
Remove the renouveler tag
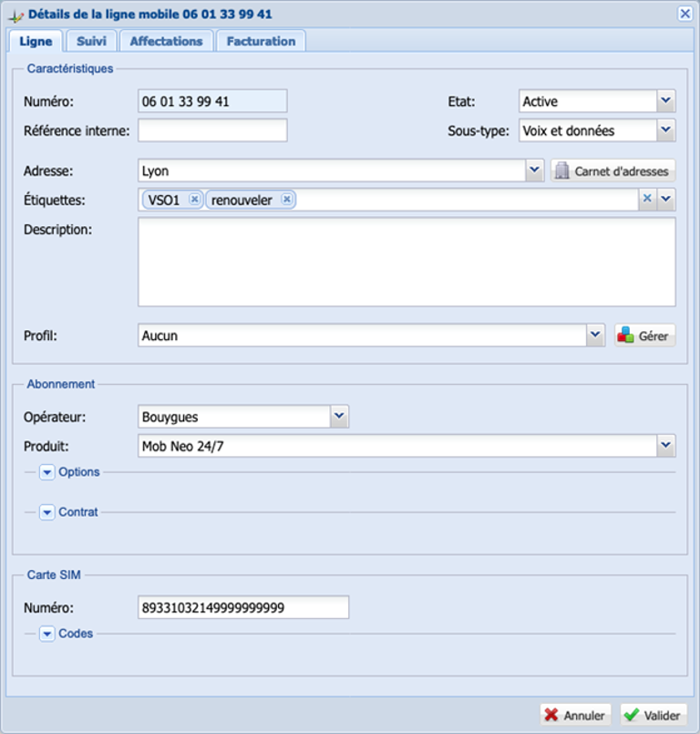click(287, 200)
